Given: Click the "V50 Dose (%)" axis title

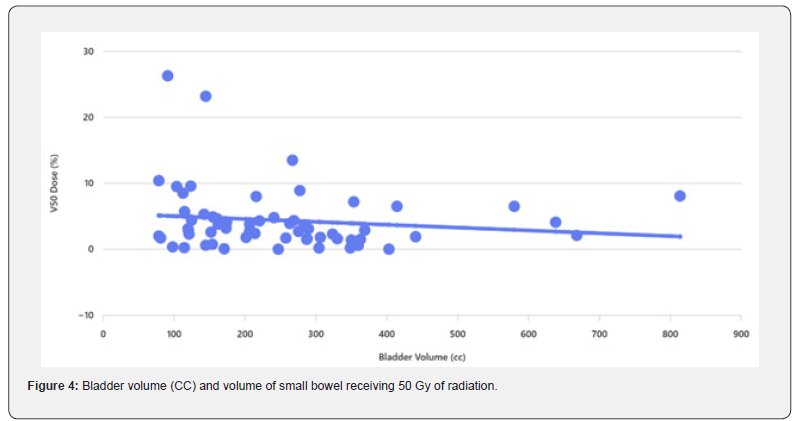Looking at the screenshot, I should [x=60, y=183].
